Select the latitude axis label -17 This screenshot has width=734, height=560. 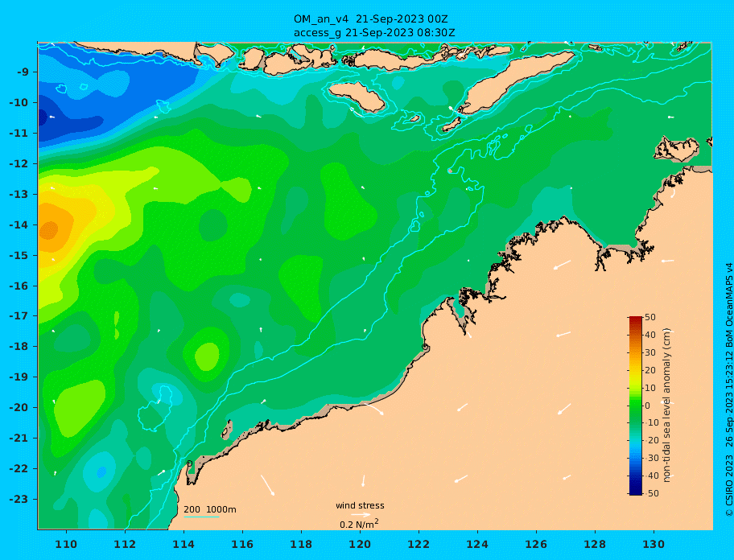[19, 316]
